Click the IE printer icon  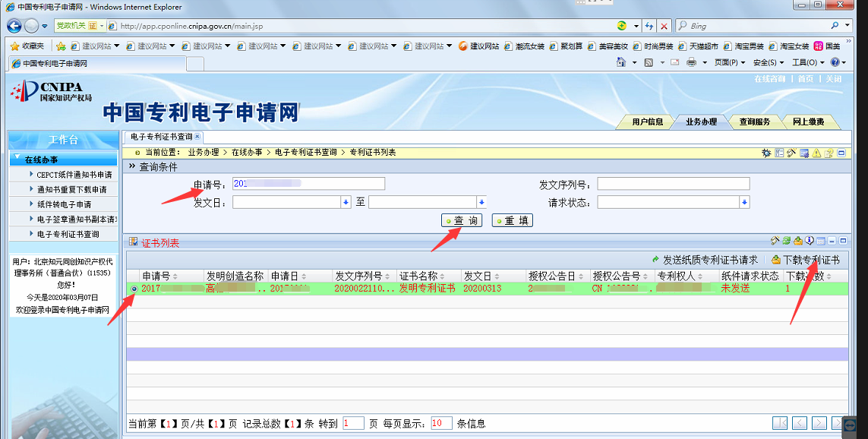692,62
